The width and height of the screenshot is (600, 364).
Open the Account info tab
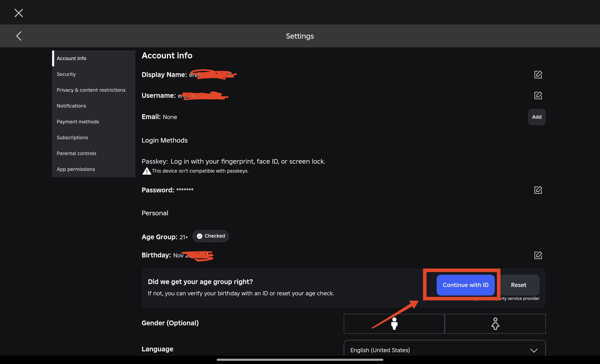(x=94, y=58)
